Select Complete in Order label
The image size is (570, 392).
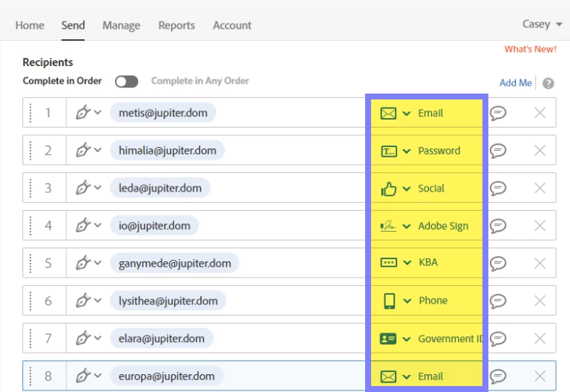pyautogui.click(x=62, y=81)
